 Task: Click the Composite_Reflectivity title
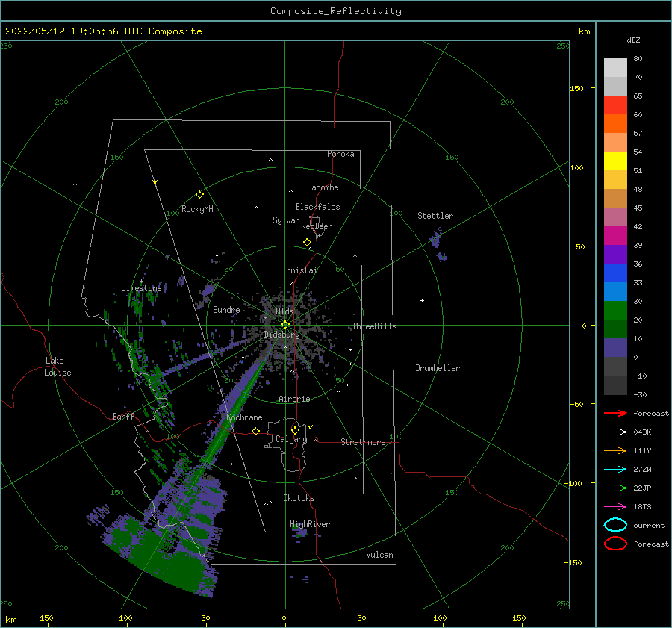(335, 11)
